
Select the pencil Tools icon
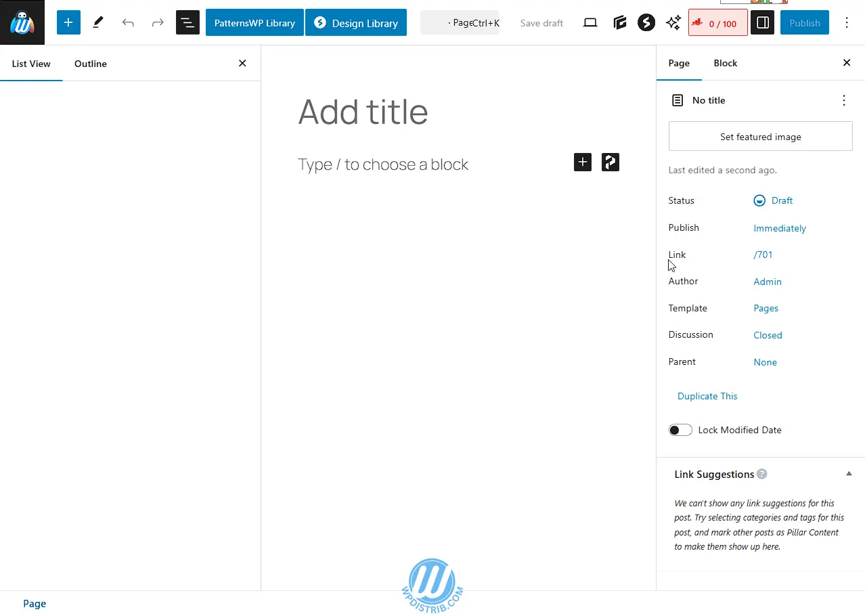point(98,22)
